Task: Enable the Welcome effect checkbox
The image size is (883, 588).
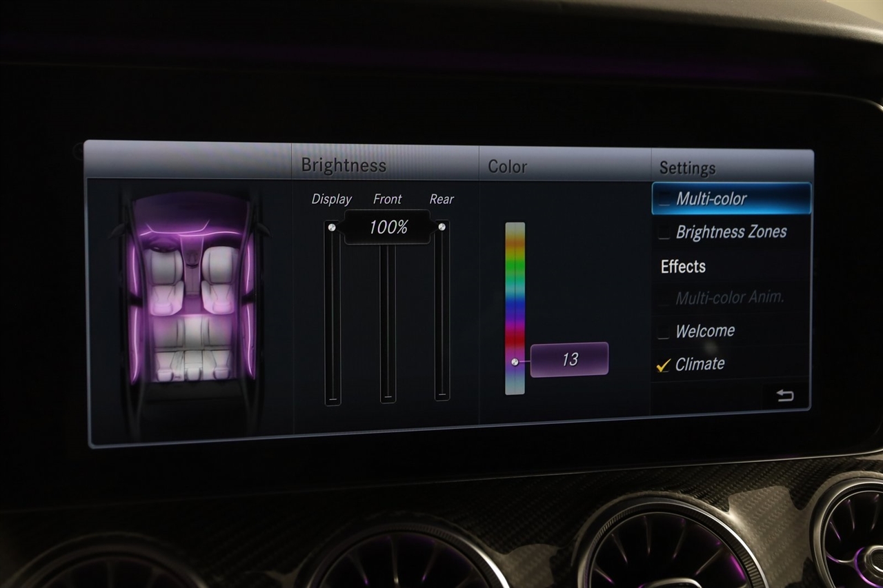Action: (664, 332)
